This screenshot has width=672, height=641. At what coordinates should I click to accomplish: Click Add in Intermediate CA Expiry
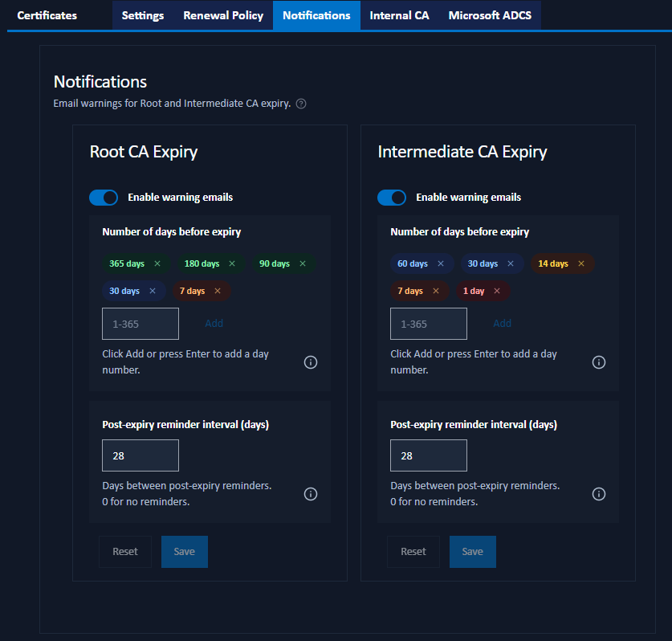(x=502, y=324)
